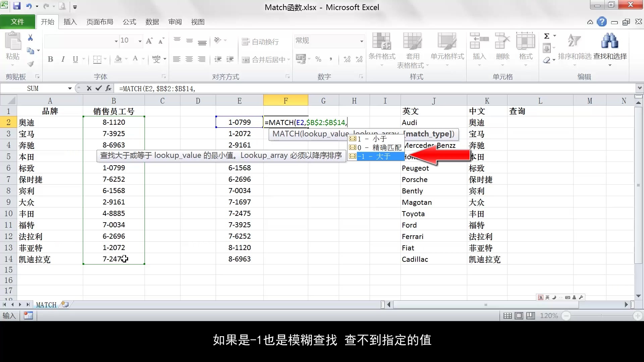This screenshot has height=362, width=644.
Task: Click the large Paste clipboard icon
Action: click(13, 41)
